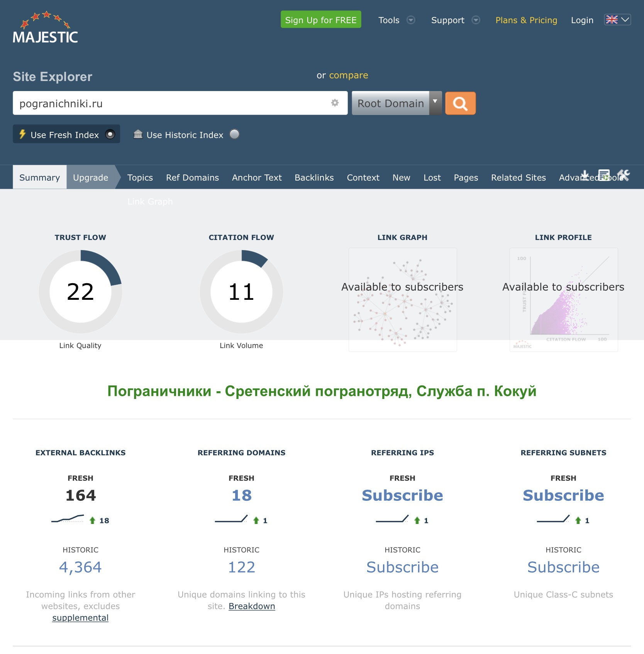Viewport: 644px width, 654px height.
Task: Click the historic backlinks value 4,364
Action: (x=80, y=567)
